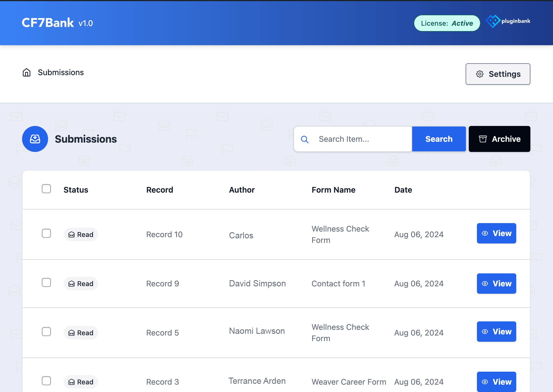Click the archive box icon
Viewport: 553px width, 392px height.
pyautogui.click(x=483, y=139)
